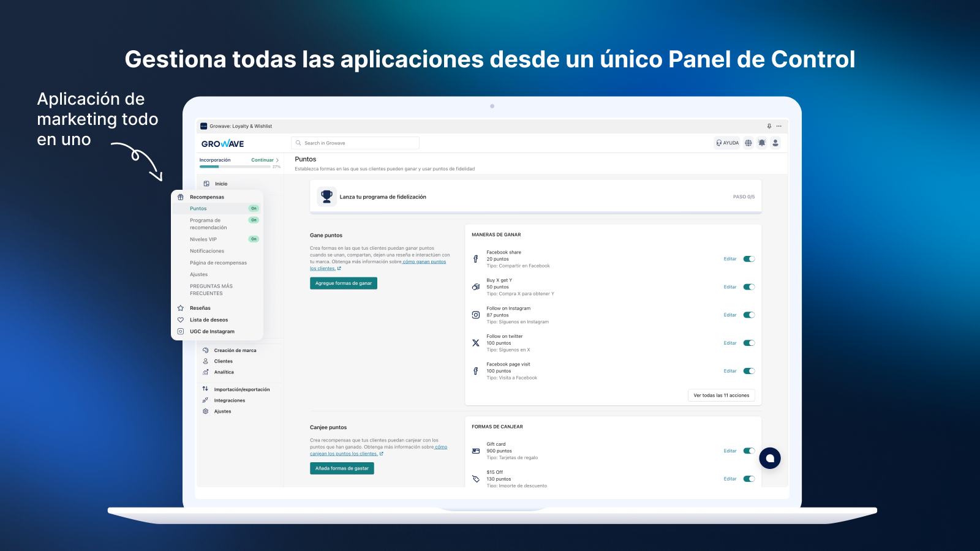Click the $15 Off discount tag icon
The image size is (980, 551).
[476, 479]
